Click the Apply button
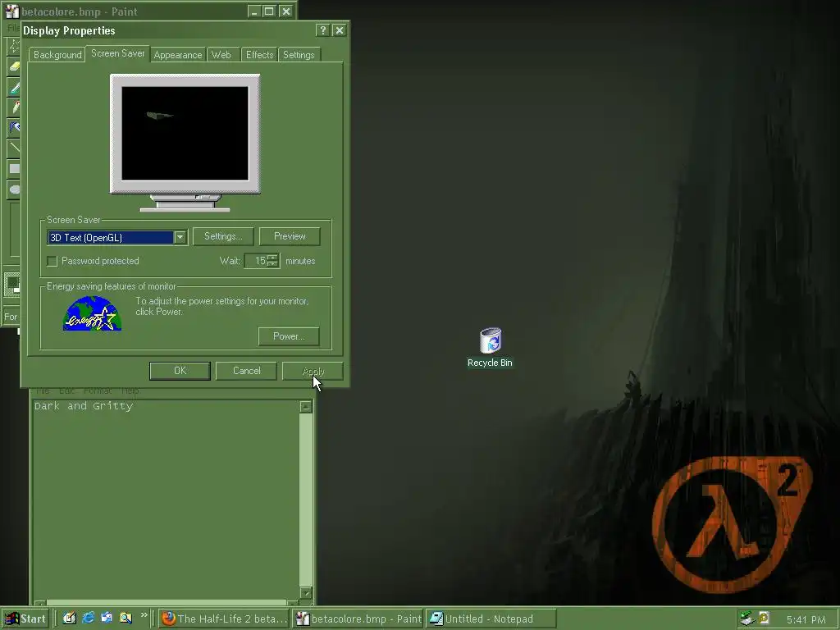 (x=313, y=371)
